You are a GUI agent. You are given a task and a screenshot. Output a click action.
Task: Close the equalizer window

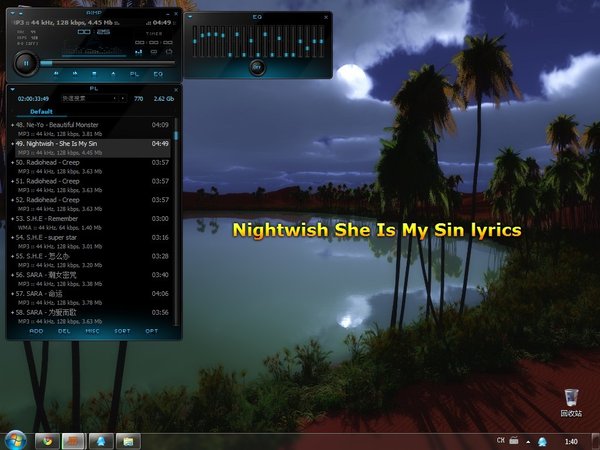tap(326, 16)
